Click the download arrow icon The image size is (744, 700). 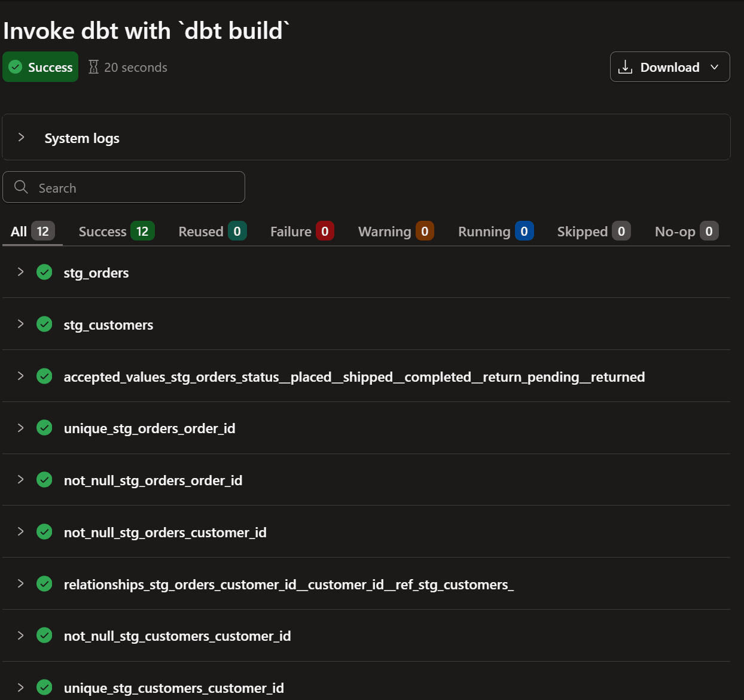tap(625, 67)
